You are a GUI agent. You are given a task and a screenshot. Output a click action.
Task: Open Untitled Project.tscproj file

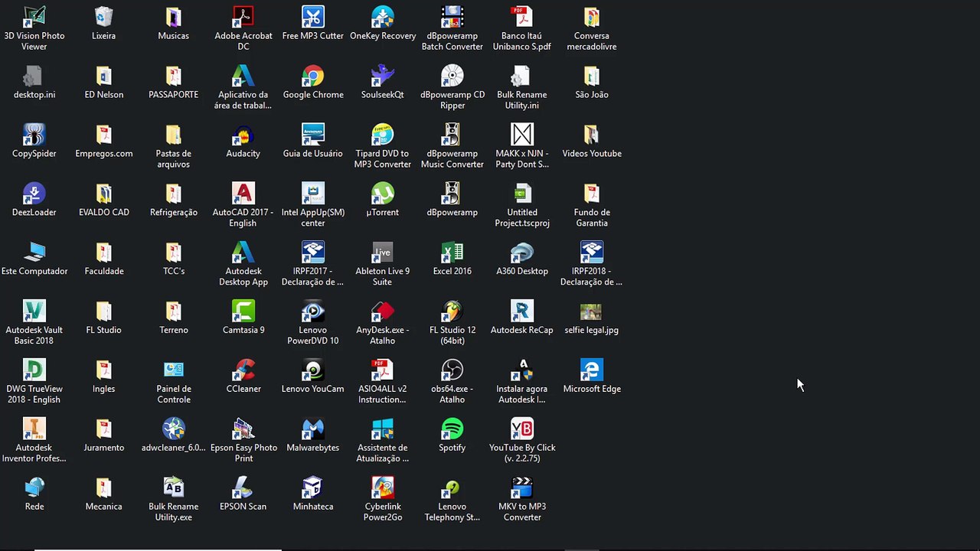(522, 194)
